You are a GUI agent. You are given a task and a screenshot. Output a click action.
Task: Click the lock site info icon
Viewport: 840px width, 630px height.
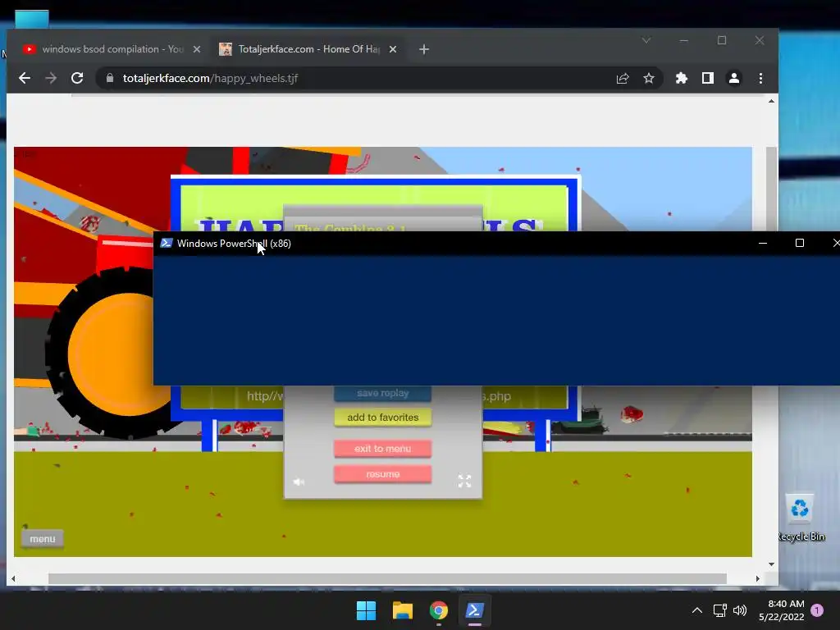pos(110,78)
